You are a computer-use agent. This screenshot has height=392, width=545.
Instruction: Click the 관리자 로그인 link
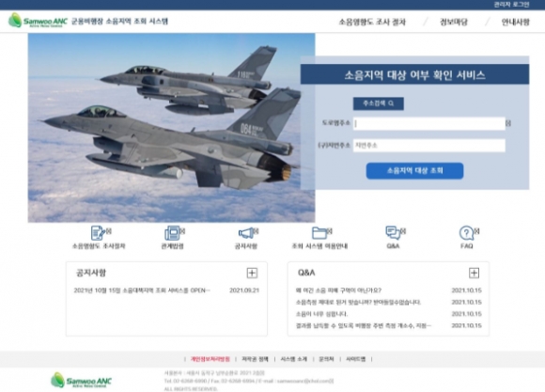click(511, 5)
